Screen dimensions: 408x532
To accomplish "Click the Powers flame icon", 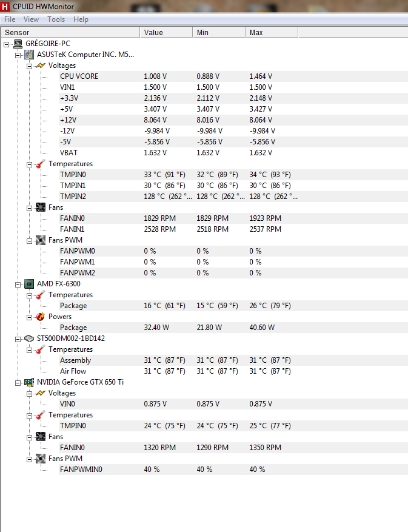I will click(41, 317).
